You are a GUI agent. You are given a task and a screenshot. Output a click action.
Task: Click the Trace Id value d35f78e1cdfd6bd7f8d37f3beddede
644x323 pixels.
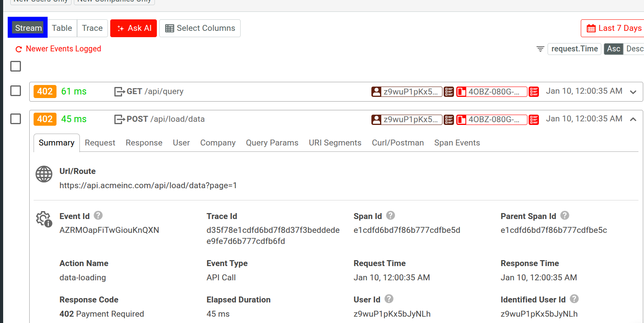click(x=273, y=236)
